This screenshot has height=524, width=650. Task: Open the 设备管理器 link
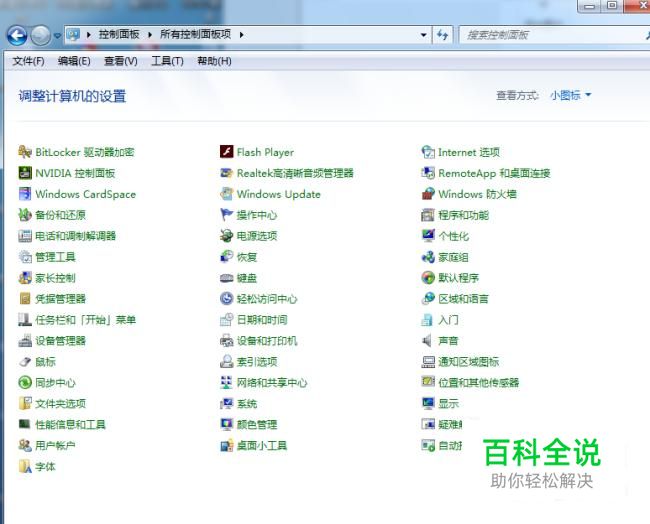[x=61, y=341]
